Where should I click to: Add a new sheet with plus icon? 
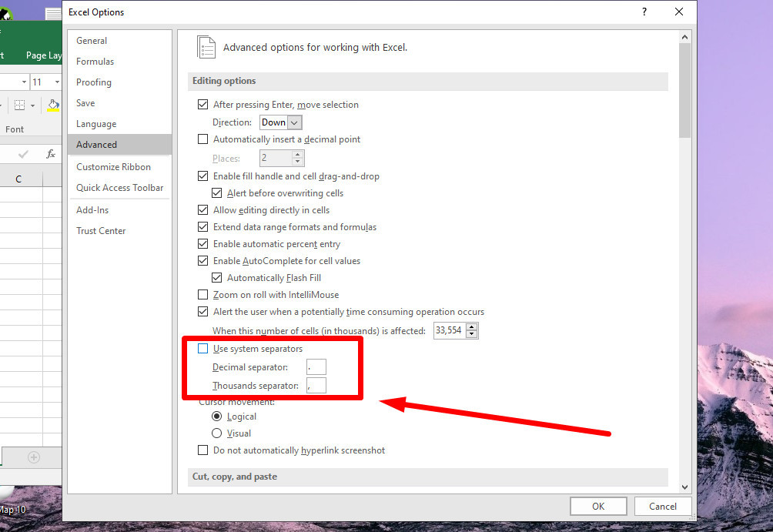pos(33,457)
